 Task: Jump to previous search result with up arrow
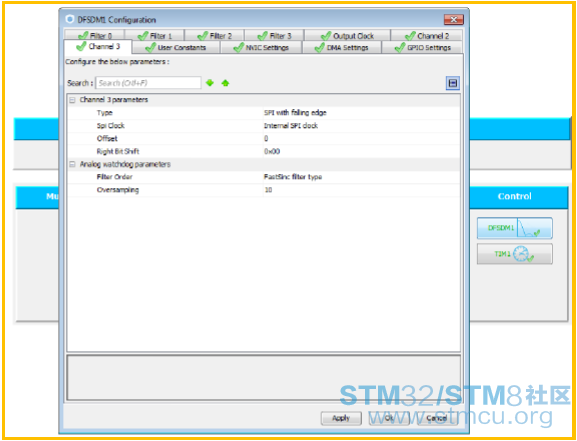click(x=225, y=83)
